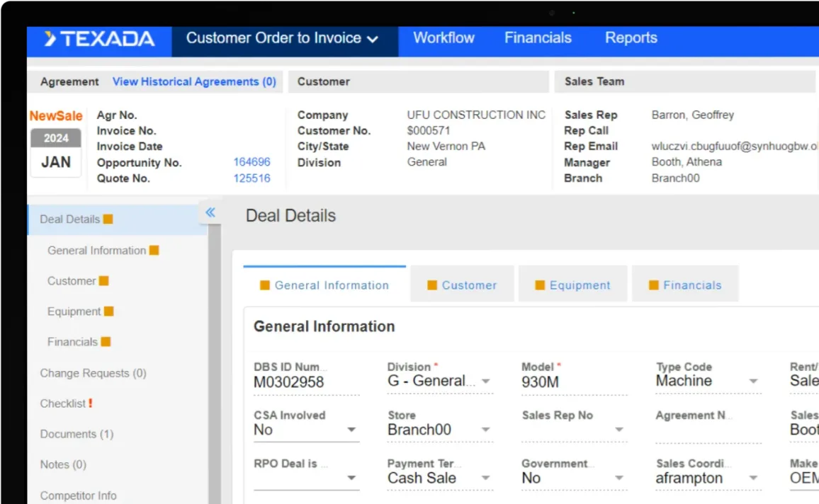Image resolution: width=819 pixels, height=504 pixels.
Task: Open Opportunity No. 164696 link
Action: 252,162
